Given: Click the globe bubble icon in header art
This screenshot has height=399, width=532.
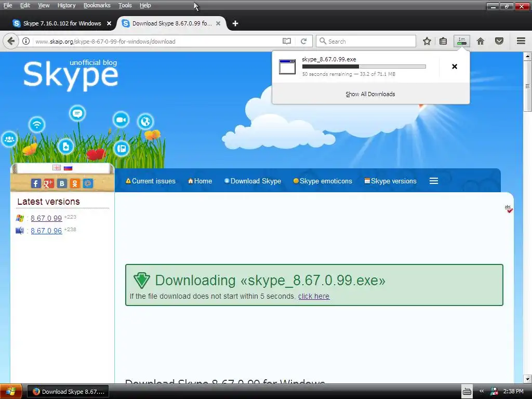Looking at the screenshot, I should pyautogui.click(x=145, y=121).
